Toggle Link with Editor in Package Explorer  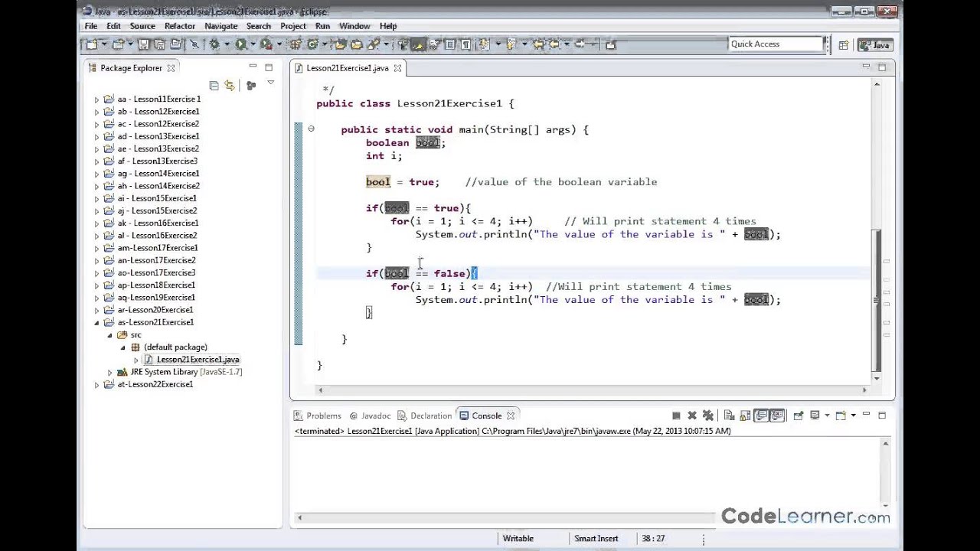[x=229, y=86]
